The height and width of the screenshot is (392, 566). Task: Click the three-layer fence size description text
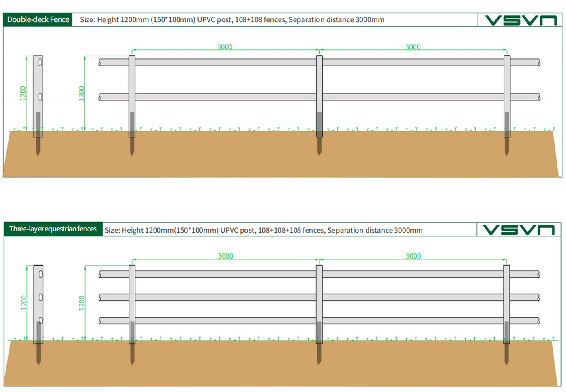(x=264, y=230)
